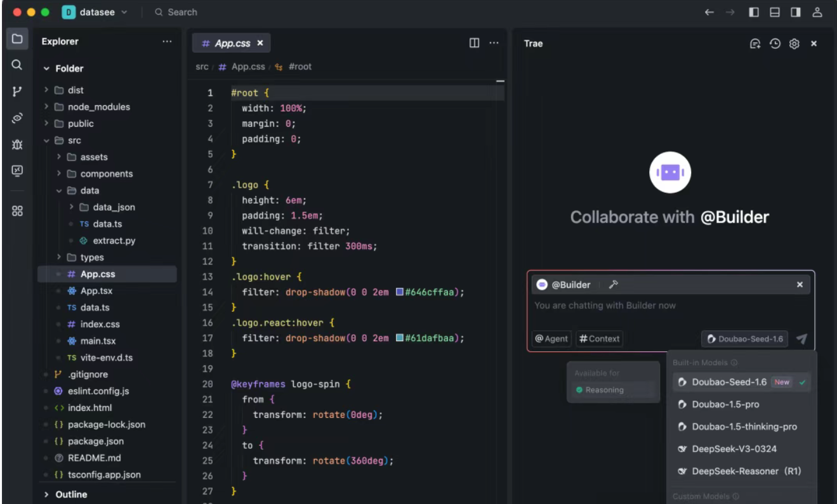Open the remote monitor icon in sidebar

click(17, 171)
